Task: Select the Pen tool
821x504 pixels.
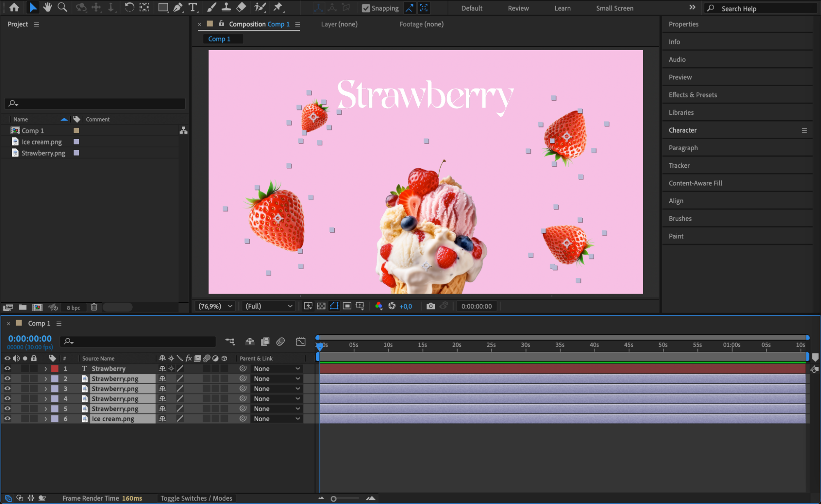Action: point(178,7)
